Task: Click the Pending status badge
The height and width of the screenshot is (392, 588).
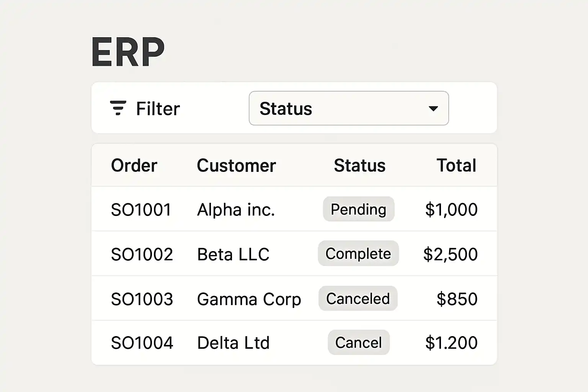Action: [358, 209]
